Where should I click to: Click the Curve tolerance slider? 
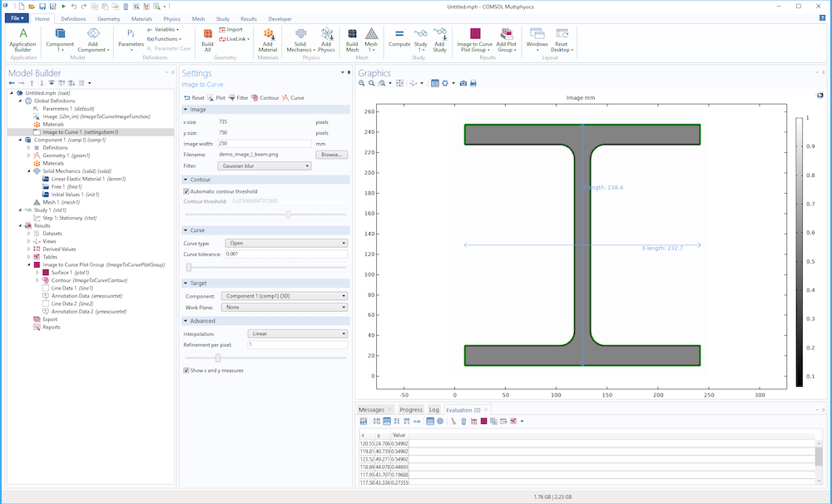point(189,267)
